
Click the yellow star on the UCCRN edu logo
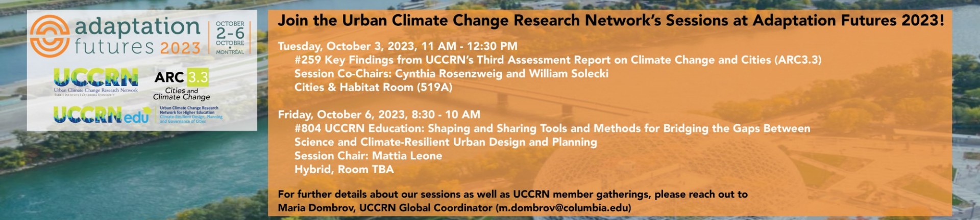pyautogui.click(x=148, y=109)
